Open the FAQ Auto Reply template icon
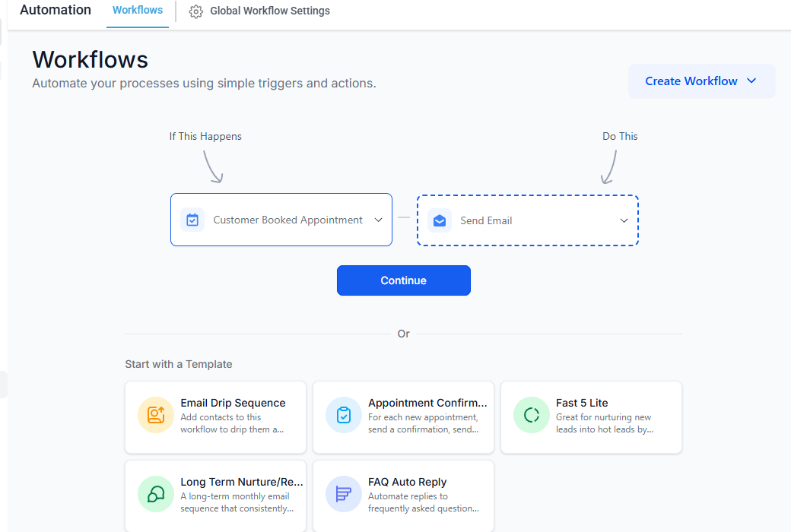The width and height of the screenshot is (791, 532). coord(343,494)
